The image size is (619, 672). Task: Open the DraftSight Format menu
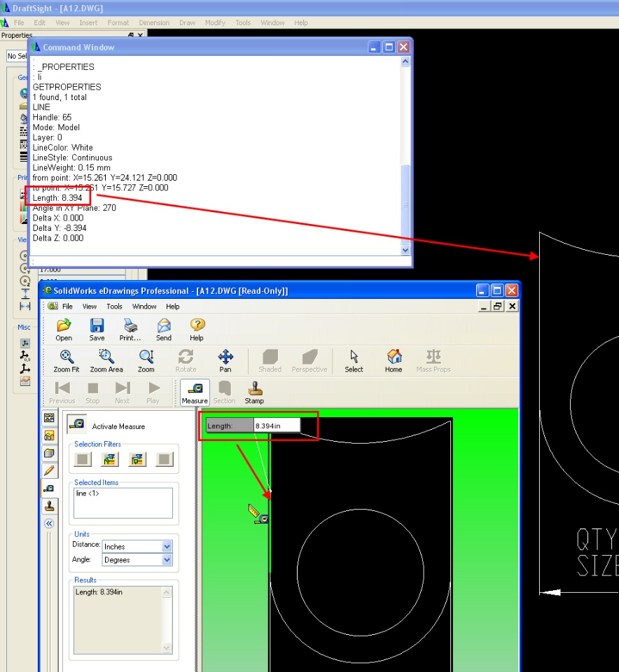point(118,22)
